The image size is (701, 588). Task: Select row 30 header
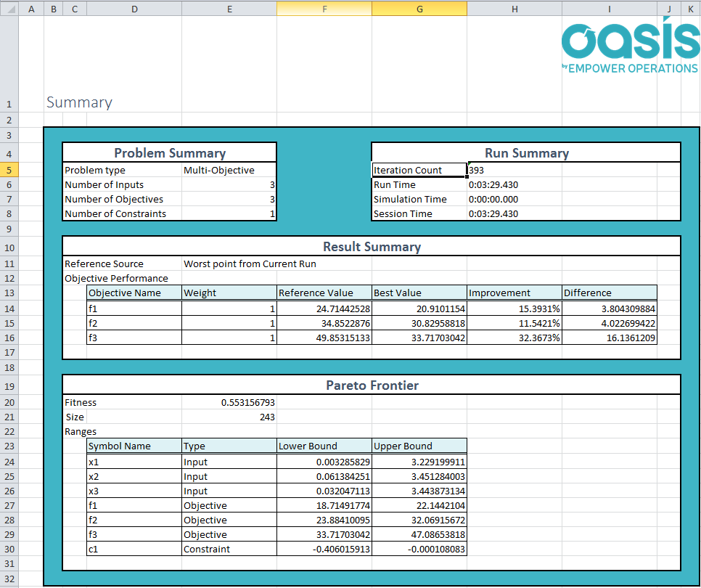tap(9, 549)
